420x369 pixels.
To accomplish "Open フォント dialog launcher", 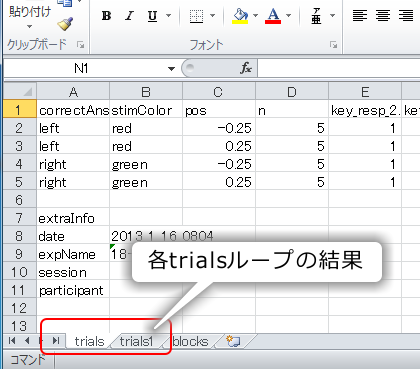I will 333,45.
